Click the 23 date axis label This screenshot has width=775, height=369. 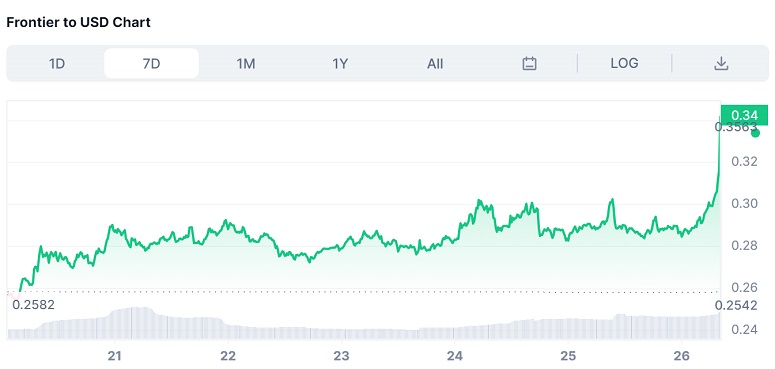(x=342, y=356)
